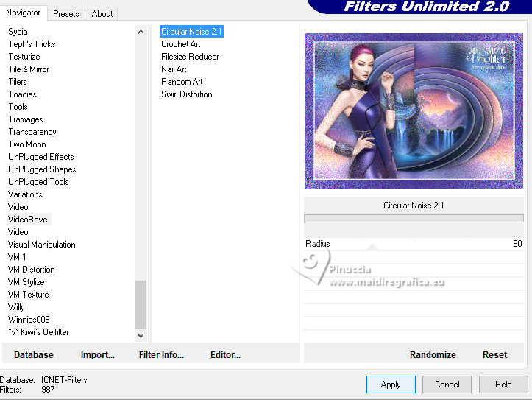The width and height of the screenshot is (532, 400).
Task: Select the VM 1 category
Action: [17, 257]
